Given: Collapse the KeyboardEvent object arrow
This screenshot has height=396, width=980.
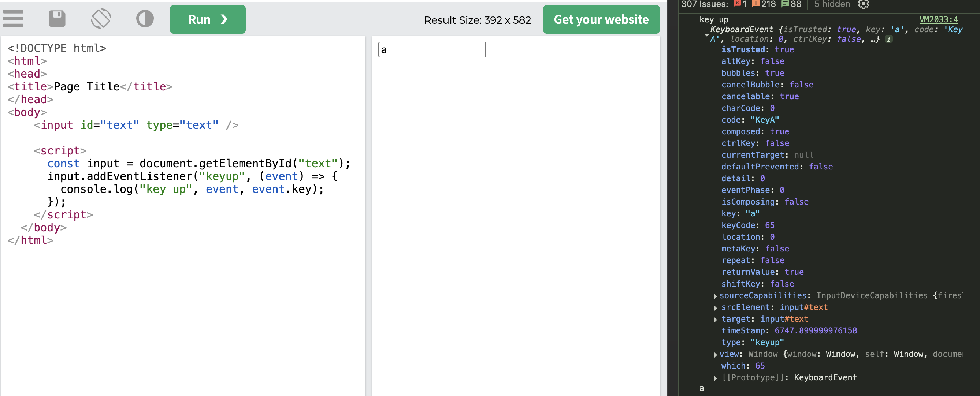Looking at the screenshot, I should (x=706, y=34).
